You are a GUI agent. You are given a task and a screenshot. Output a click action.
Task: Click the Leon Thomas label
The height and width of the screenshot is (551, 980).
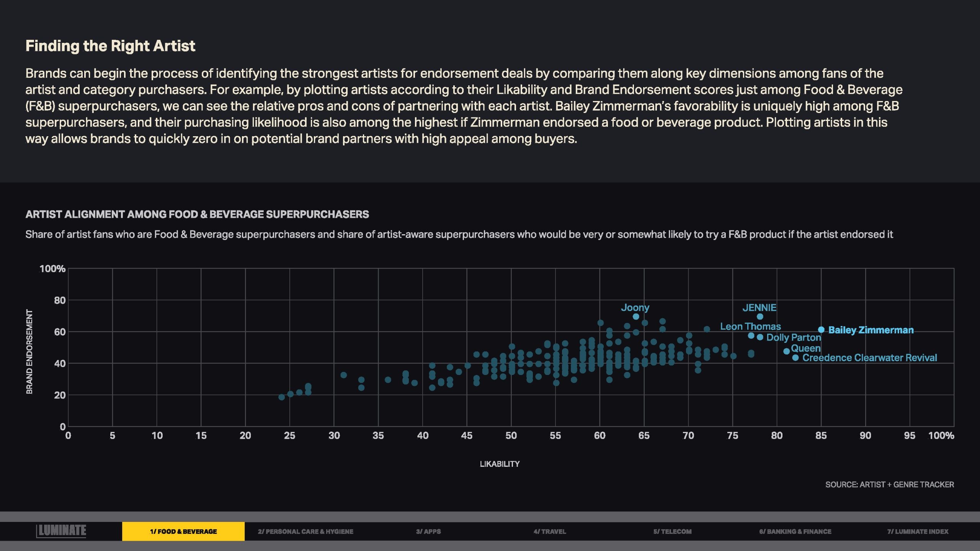pyautogui.click(x=750, y=326)
